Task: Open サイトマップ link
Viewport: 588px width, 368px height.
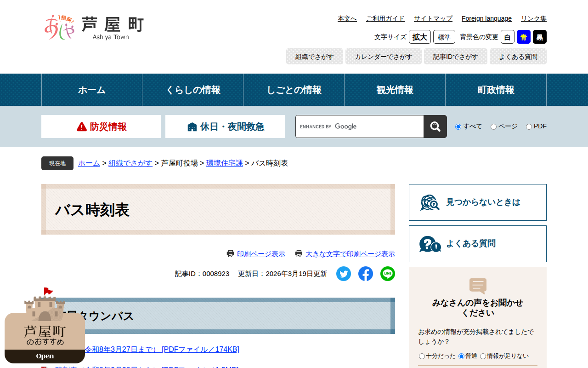Action: 433,18
